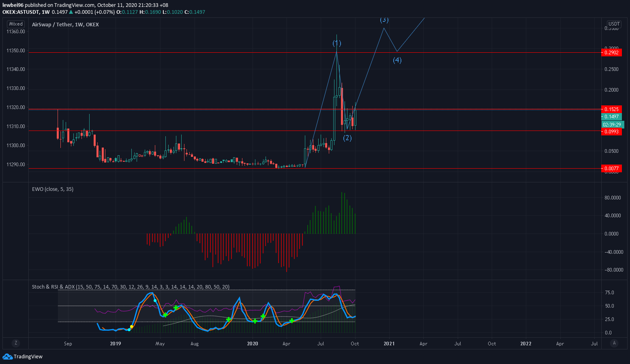This screenshot has width=630, height=364.
Task: Click the 11350.00 left axis value
Action: point(16,51)
